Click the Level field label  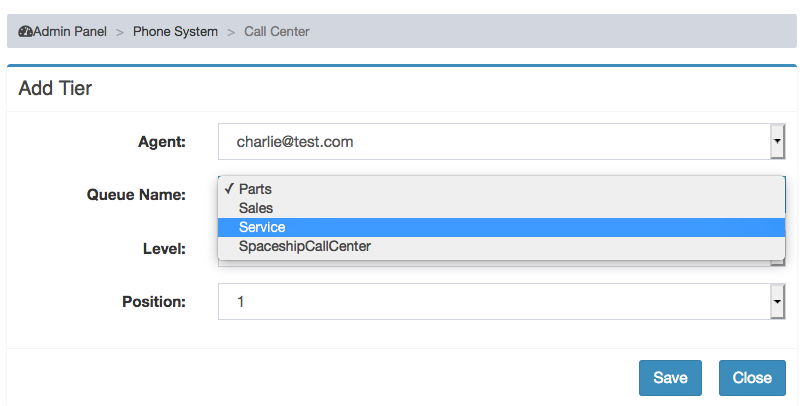pyautogui.click(x=164, y=249)
